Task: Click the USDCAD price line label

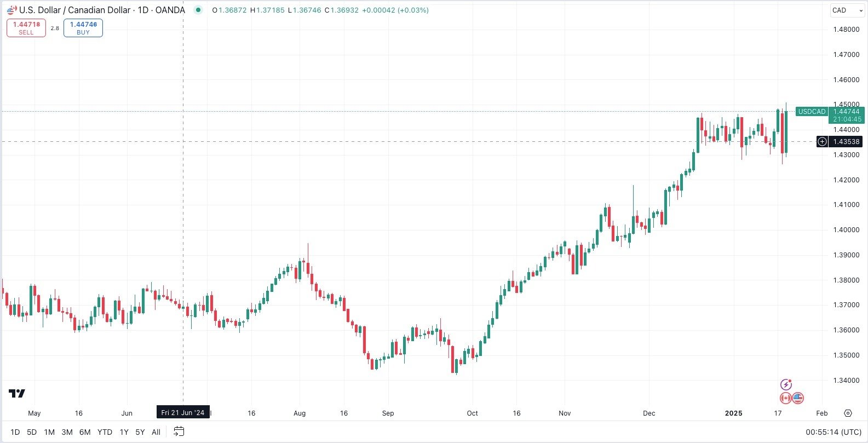Action: pyautogui.click(x=812, y=112)
